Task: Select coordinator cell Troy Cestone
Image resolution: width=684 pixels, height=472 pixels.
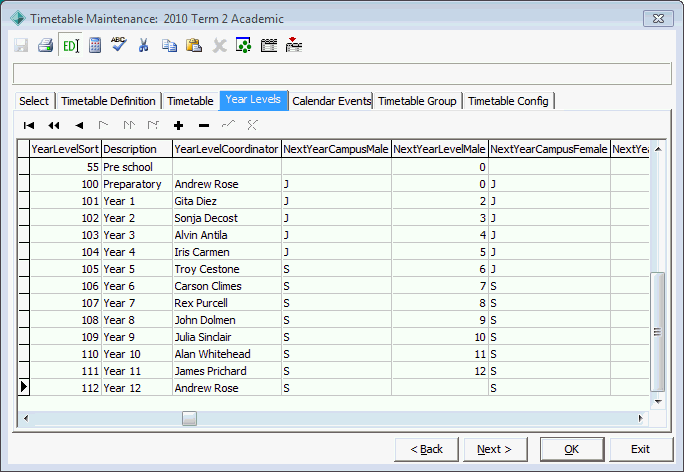Action: (227, 269)
